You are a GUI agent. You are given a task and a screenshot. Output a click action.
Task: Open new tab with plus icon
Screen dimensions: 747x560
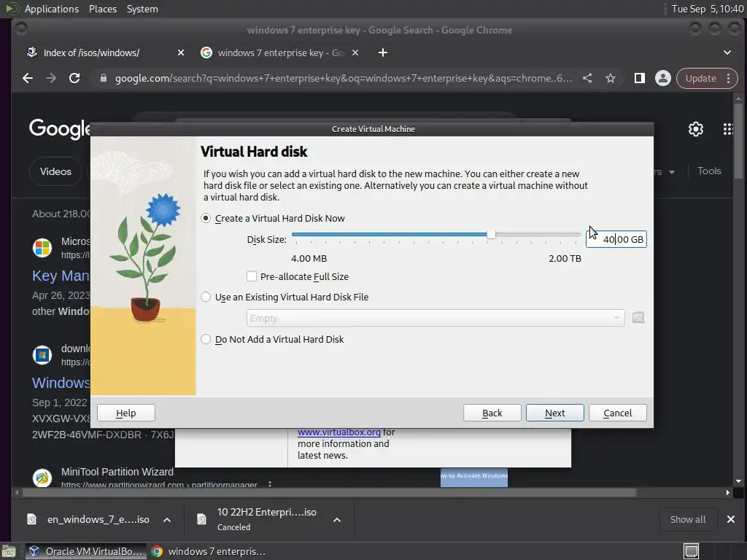click(382, 52)
